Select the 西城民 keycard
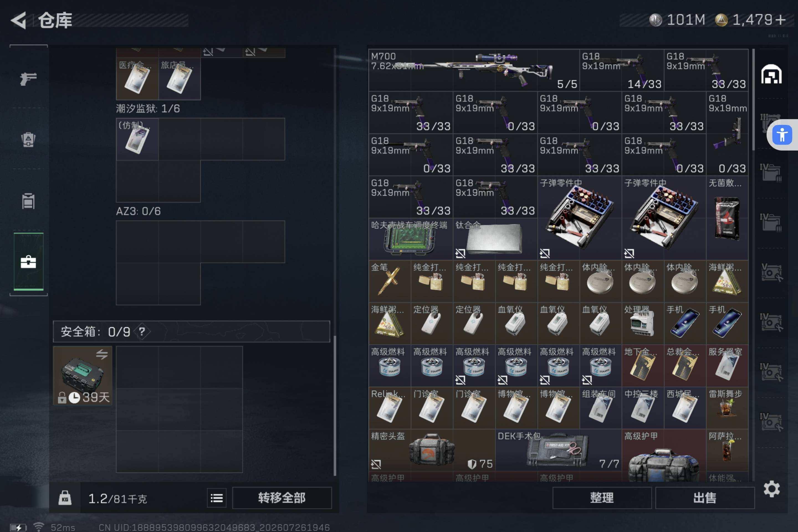The height and width of the screenshot is (532, 798). (x=685, y=408)
